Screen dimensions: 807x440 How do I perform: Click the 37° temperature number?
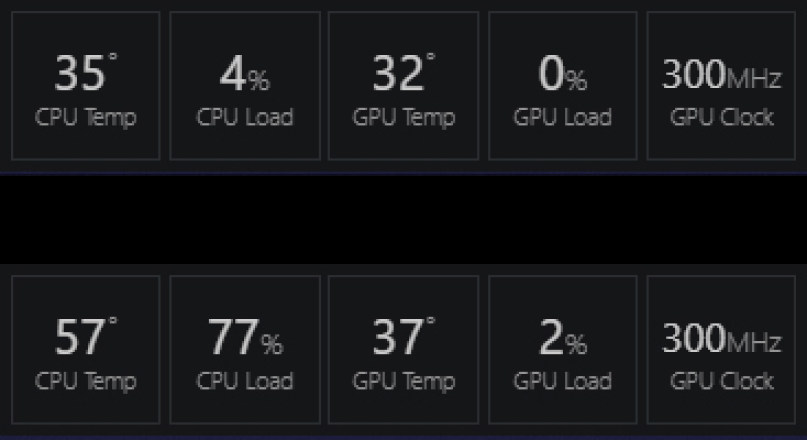coord(399,338)
